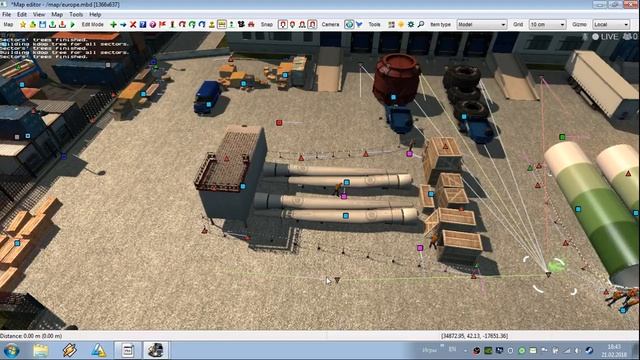Click the black movie camera icon in Edit Mode

[x=241, y=25]
